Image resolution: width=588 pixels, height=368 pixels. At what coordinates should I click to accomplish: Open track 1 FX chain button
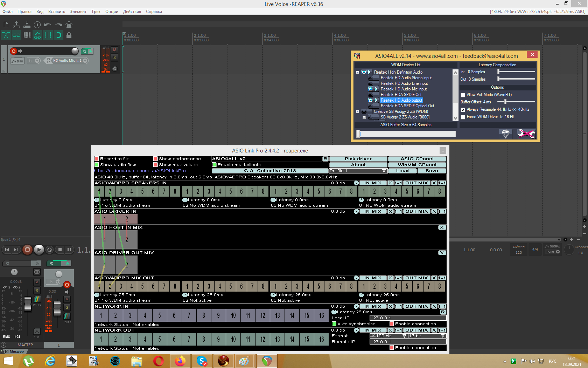pyautogui.click(x=84, y=52)
